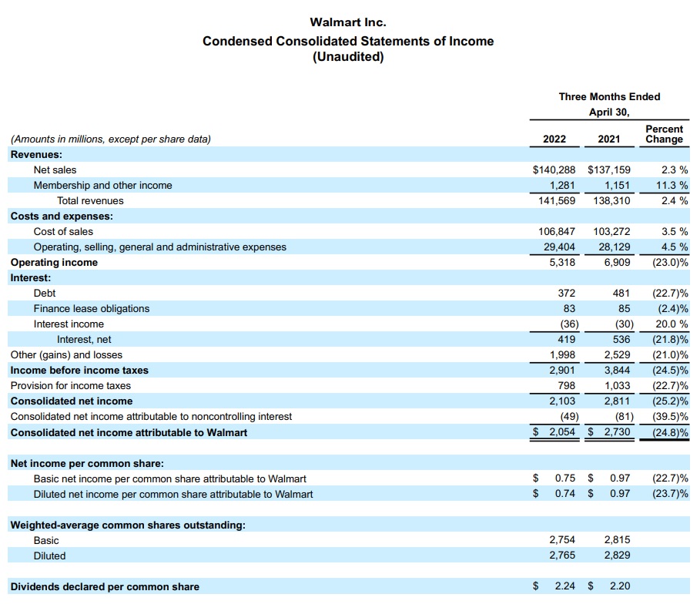Click the 'Consolidated net income' label

coord(72,401)
